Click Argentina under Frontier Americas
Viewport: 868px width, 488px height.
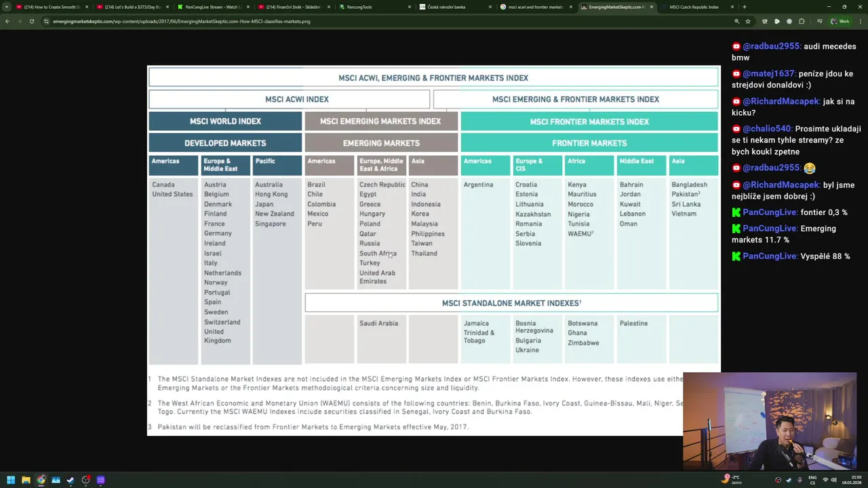(x=478, y=184)
